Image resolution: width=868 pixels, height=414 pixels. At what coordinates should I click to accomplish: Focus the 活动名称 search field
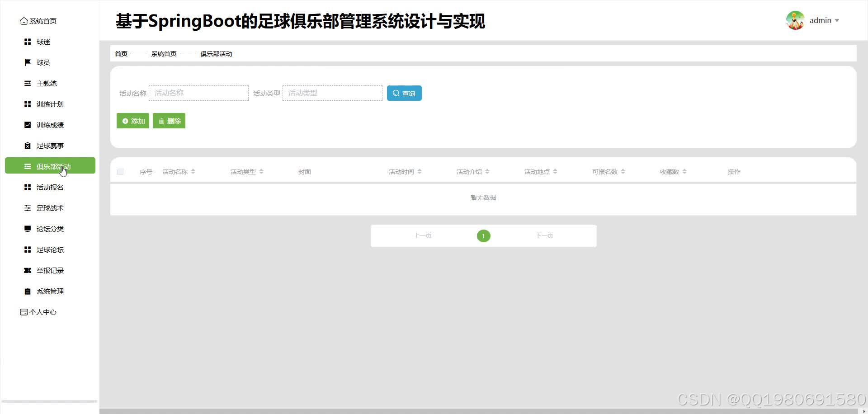[198, 93]
